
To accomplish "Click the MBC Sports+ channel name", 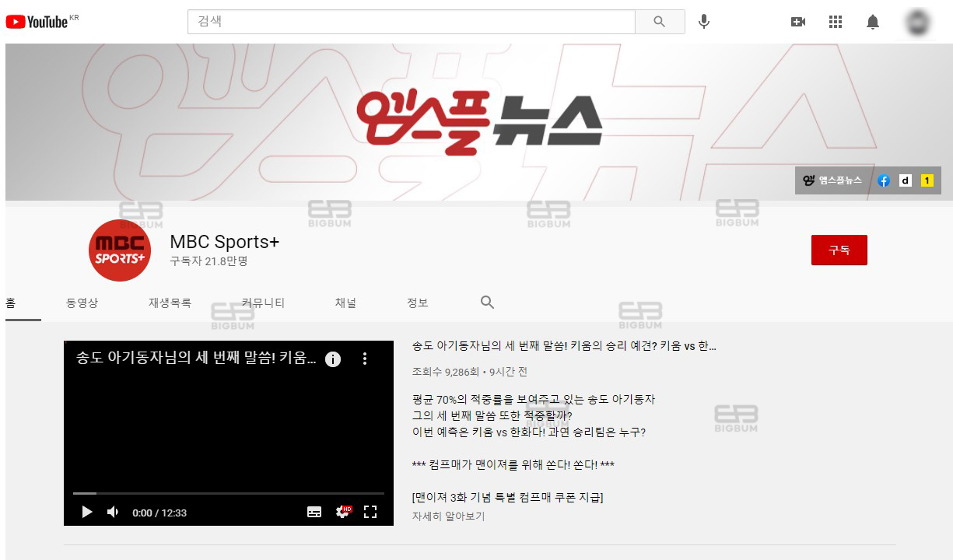I will (x=224, y=242).
